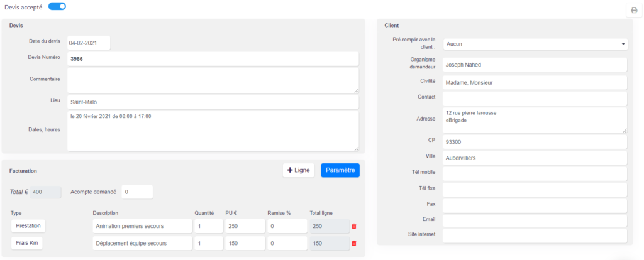This screenshot has width=644, height=260.
Task: Click the print icon button
Action: (634, 10)
